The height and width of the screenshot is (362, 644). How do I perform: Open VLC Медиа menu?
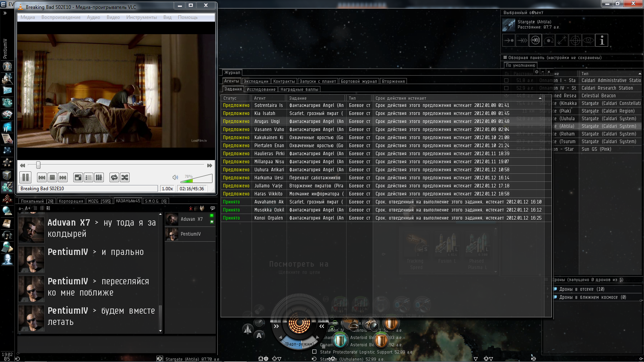click(28, 17)
